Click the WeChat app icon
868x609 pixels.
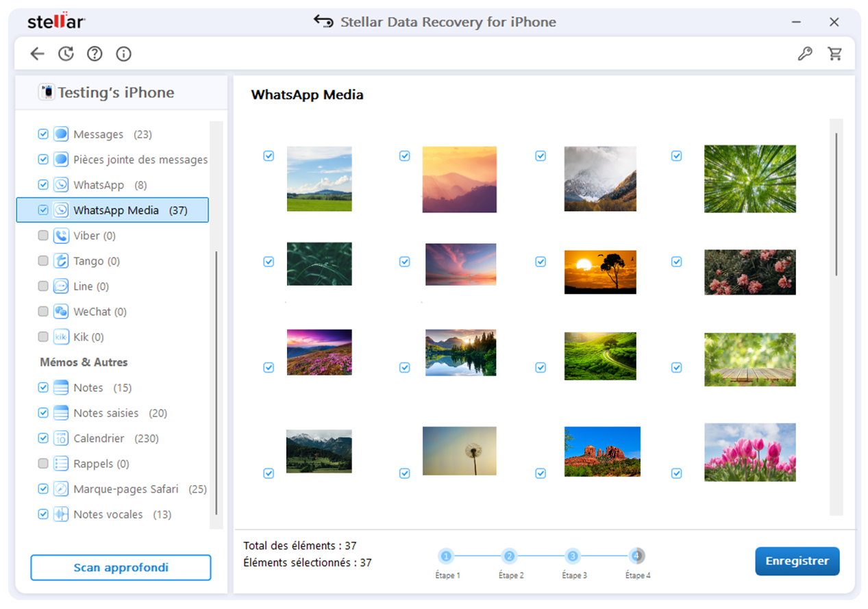pyautogui.click(x=61, y=312)
